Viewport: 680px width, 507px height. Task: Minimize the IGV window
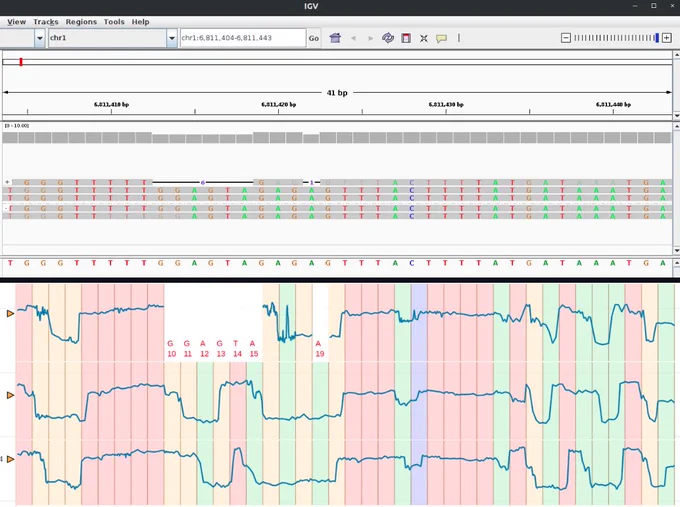(x=635, y=6)
